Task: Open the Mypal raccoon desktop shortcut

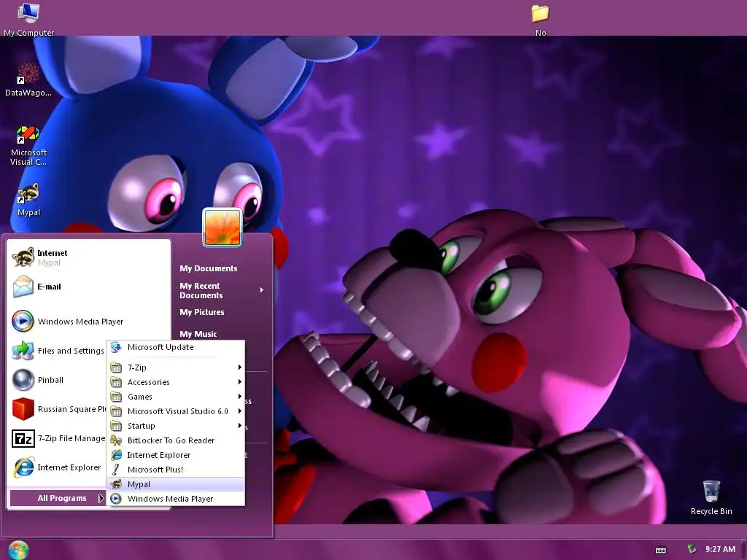Action: 28,199
